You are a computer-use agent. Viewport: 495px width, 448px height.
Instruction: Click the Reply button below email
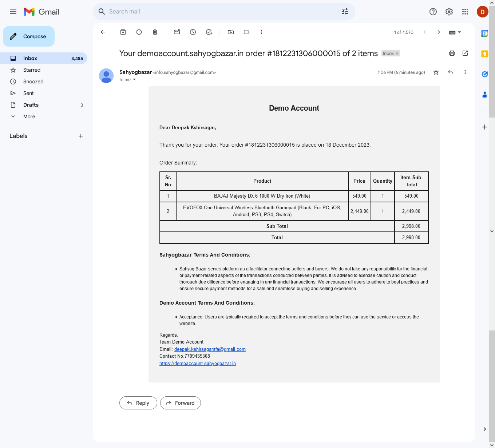(x=138, y=403)
